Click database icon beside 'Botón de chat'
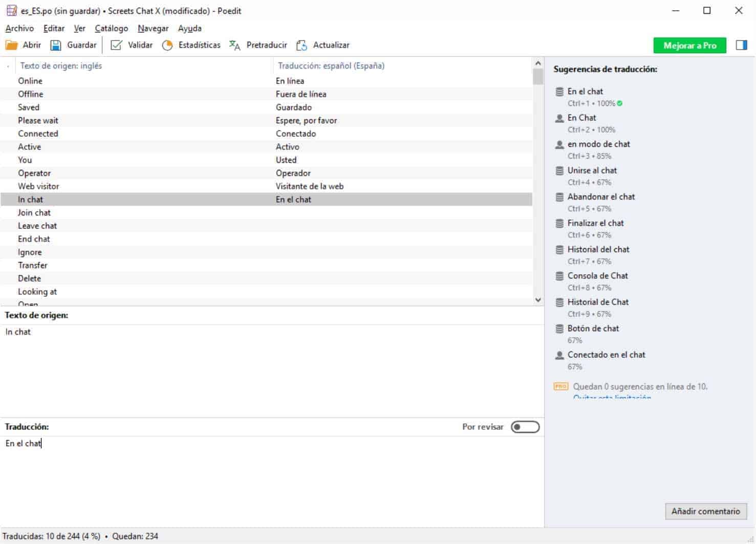The image size is (756, 544). [x=559, y=329]
